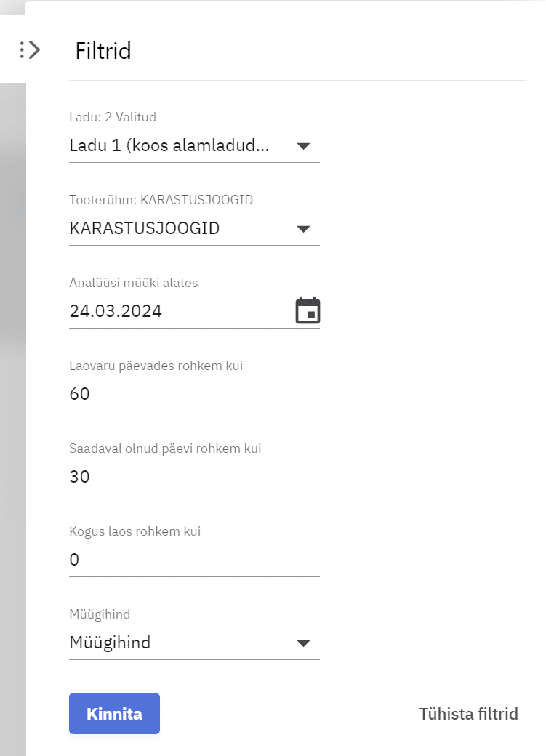Screen dimensions: 546x756
Task: Click the Filtrid panel heading
Action: 103,52
